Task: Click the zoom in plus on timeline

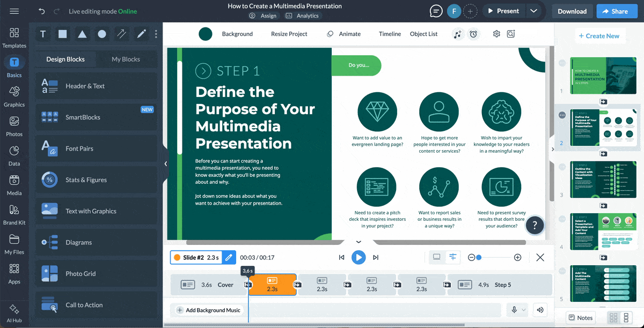Action: pos(517,257)
